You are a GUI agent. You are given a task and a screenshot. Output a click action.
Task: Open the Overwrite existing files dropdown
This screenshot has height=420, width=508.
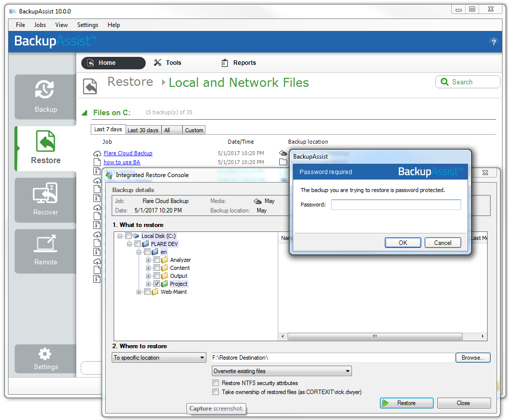[282, 371]
